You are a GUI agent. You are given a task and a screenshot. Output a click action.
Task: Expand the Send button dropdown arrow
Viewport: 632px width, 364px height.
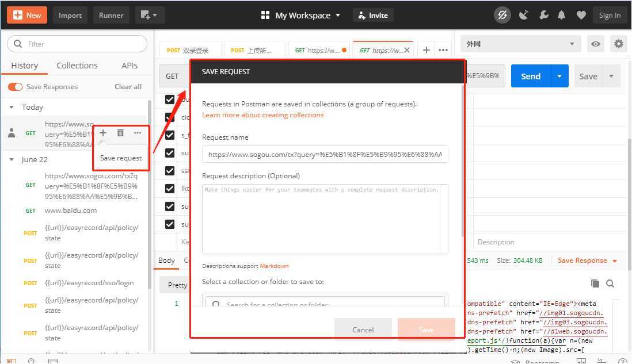tap(559, 76)
